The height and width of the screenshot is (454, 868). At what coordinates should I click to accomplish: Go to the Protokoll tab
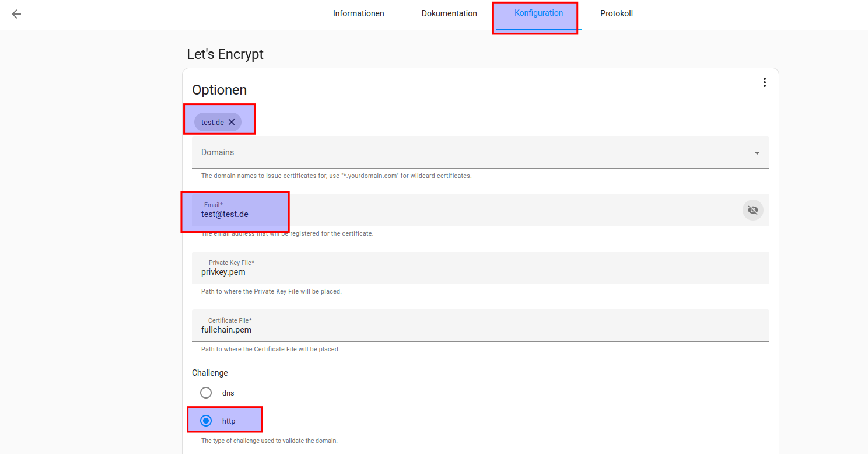[x=616, y=13]
